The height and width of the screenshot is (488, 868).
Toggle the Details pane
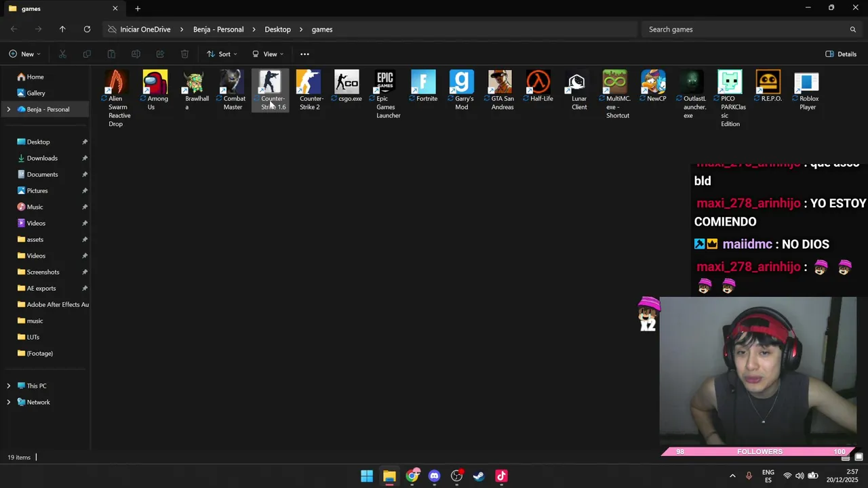[841, 54]
